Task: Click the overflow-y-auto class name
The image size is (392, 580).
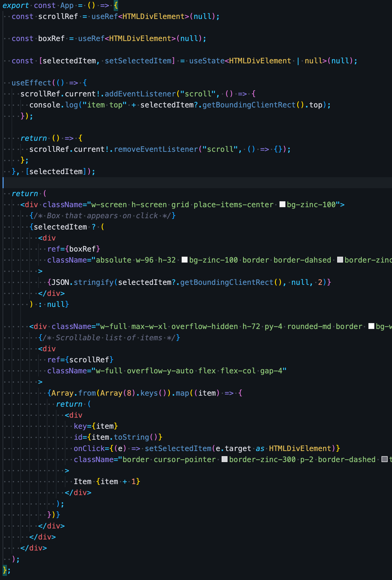Action: (160, 371)
